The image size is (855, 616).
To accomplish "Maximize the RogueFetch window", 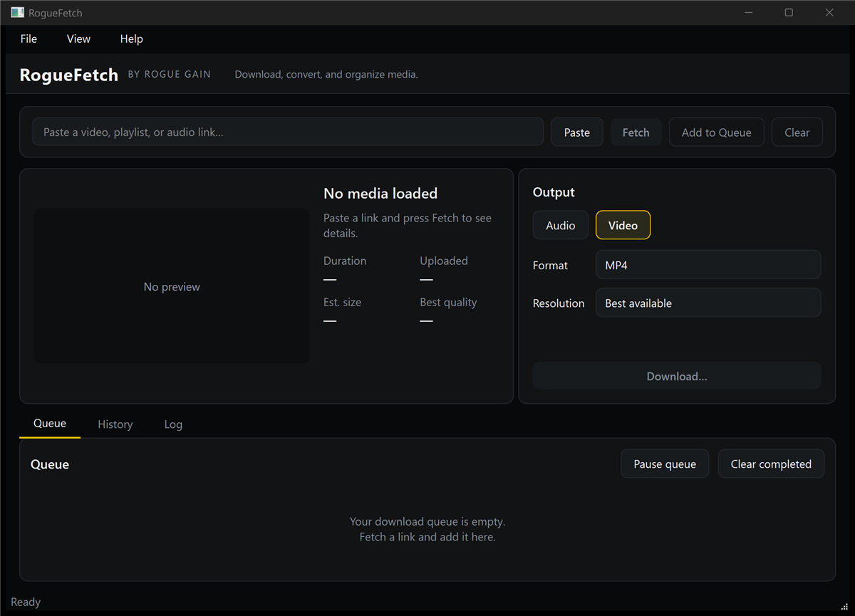I will click(x=789, y=12).
